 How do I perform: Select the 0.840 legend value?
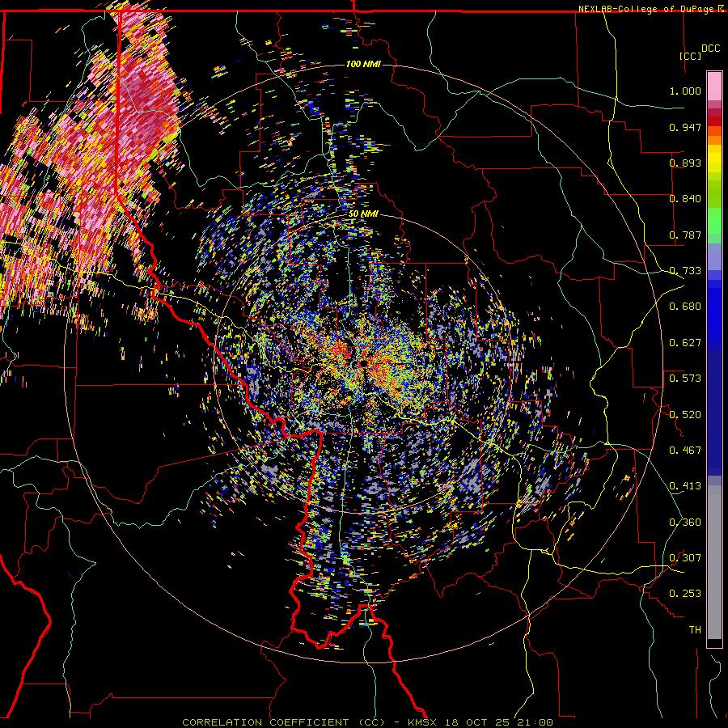685,199
